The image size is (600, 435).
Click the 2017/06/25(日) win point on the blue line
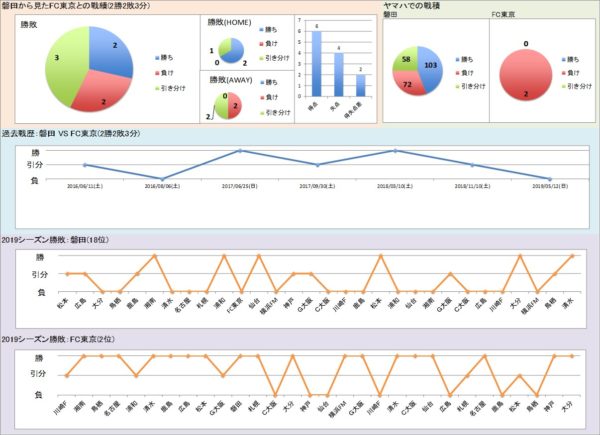(x=240, y=151)
